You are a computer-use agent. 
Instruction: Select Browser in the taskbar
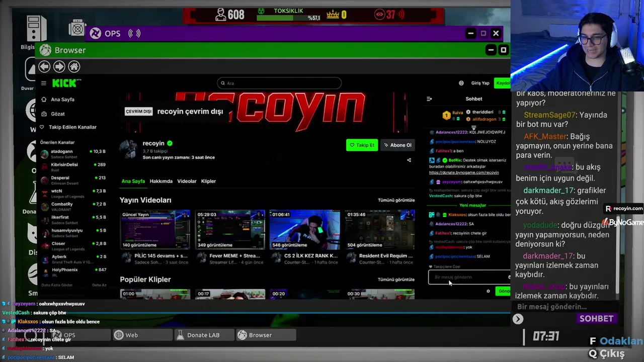tap(266, 335)
